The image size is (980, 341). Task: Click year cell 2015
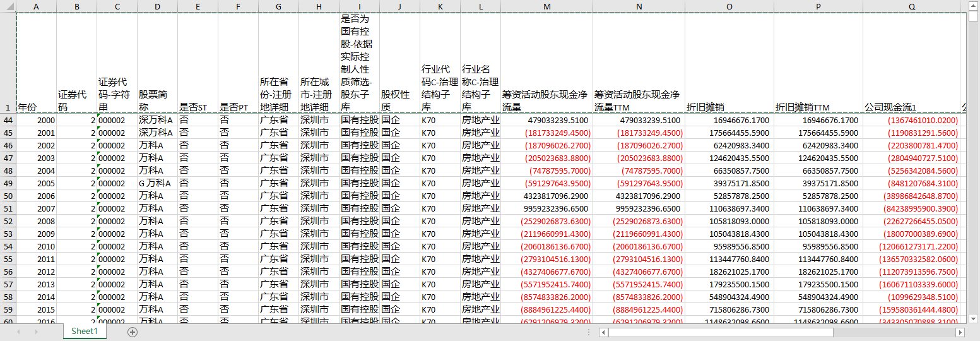pyautogui.click(x=36, y=309)
